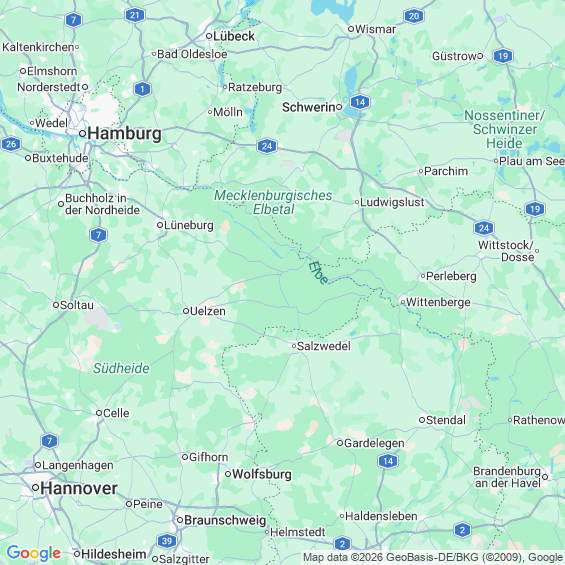Click the A24 shield south of Mölln
The width and height of the screenshot is (565, 565).
[x=267, y=146]
